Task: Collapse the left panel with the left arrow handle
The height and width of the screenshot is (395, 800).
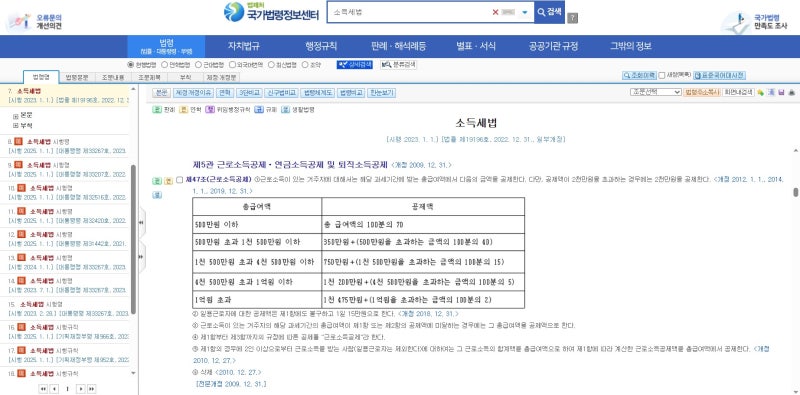Action: (141, 223)
